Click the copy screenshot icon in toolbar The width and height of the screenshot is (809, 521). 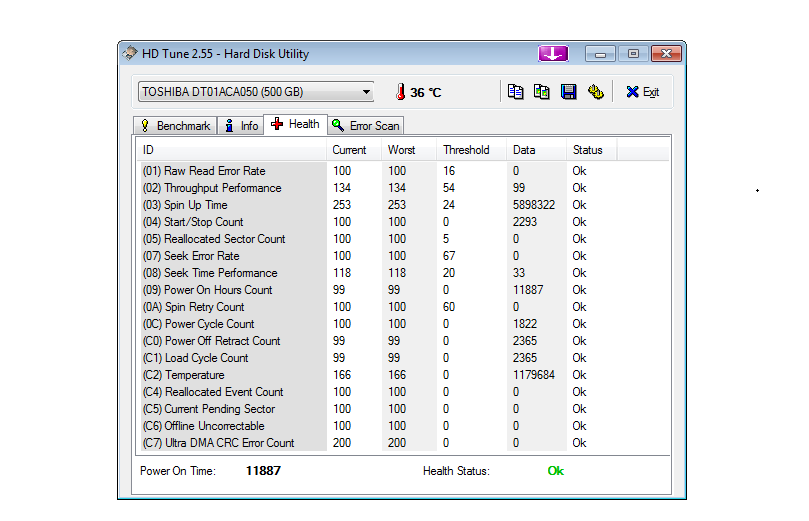(x=541, y=92)
